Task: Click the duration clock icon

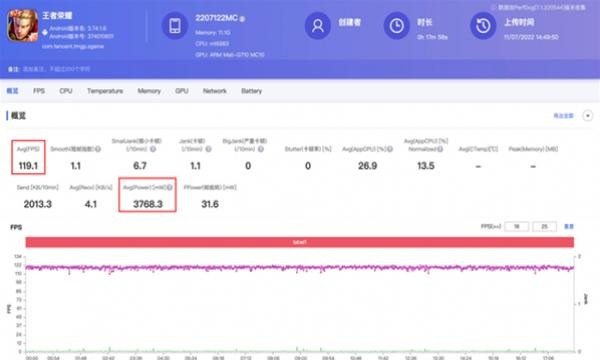Action: pos(397,26)
